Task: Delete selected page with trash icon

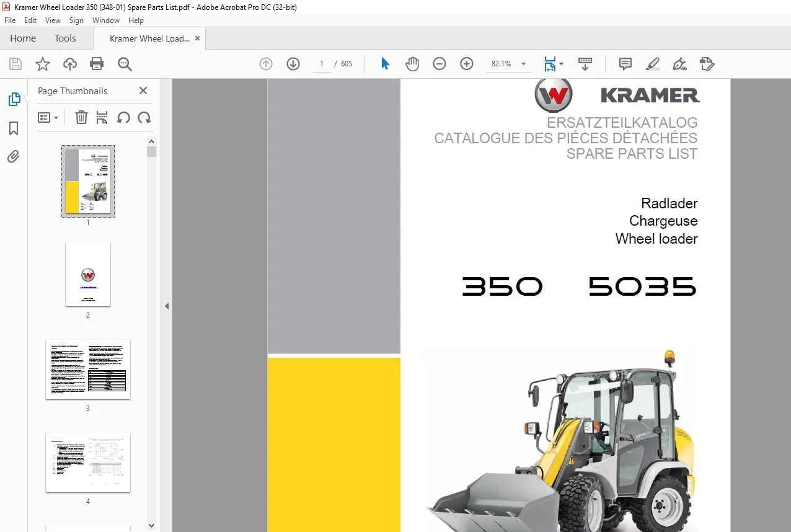Action: (81, 117)
